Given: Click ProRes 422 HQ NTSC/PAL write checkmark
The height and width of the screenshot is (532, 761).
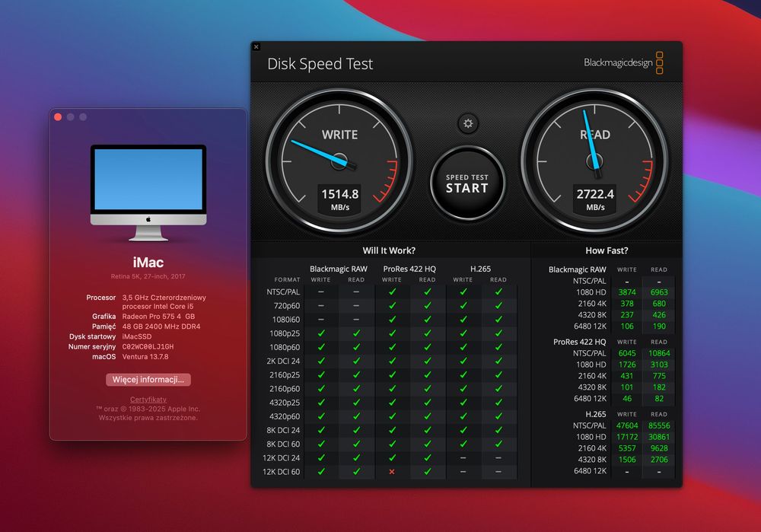Looking at the screenshot, I should (x=392, y=291).
